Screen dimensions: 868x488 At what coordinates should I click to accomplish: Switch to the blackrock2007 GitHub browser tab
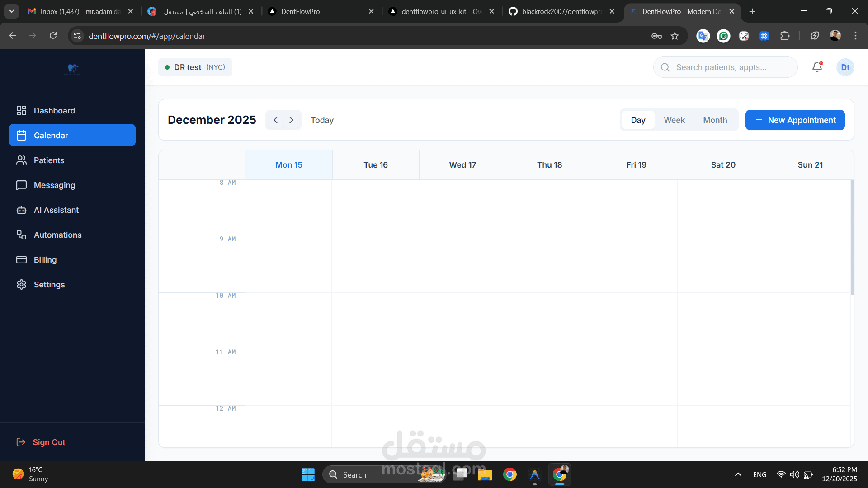[x=561, y=11]
